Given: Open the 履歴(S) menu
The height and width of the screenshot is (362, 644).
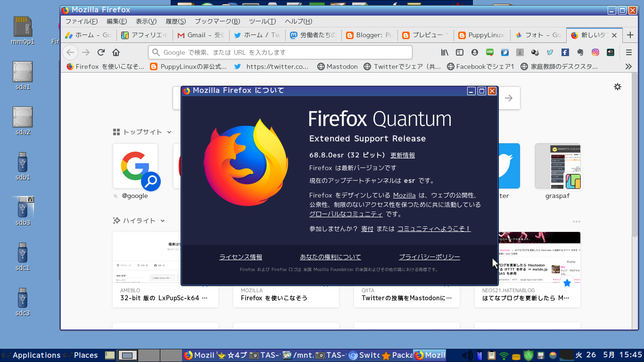Looking at the screenshot, I should [x=176, y=22].
